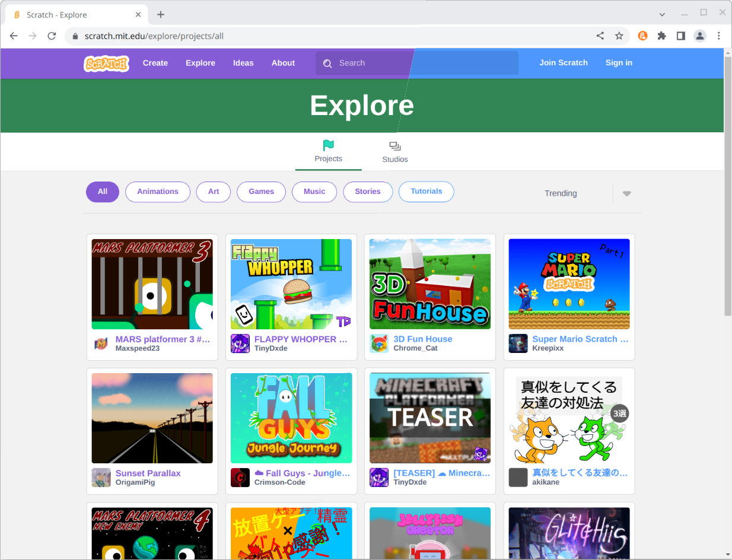The image size is (732, 560).
Task: Click the Super Mario Scratch title link
Action: tap(580, 339)
